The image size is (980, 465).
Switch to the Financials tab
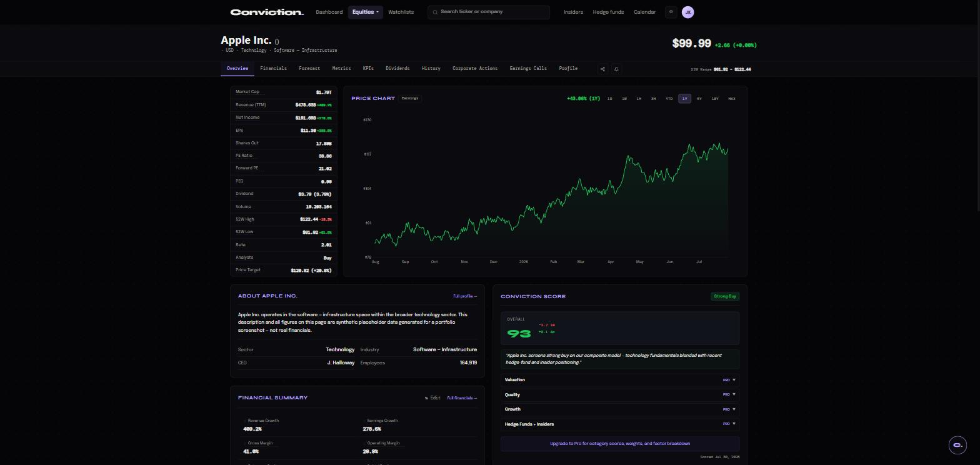pos(273,69)
